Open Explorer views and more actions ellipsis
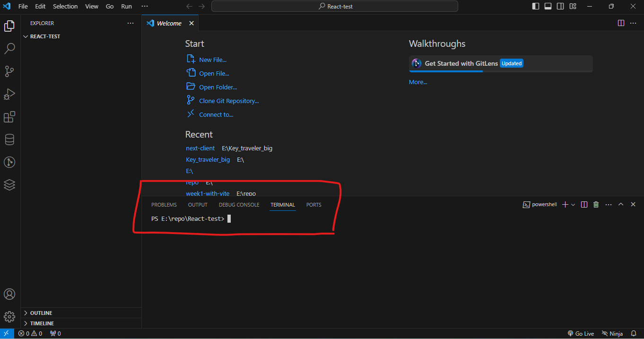The image size is (644, 339). pyautogui.click(x=131, y=23)
